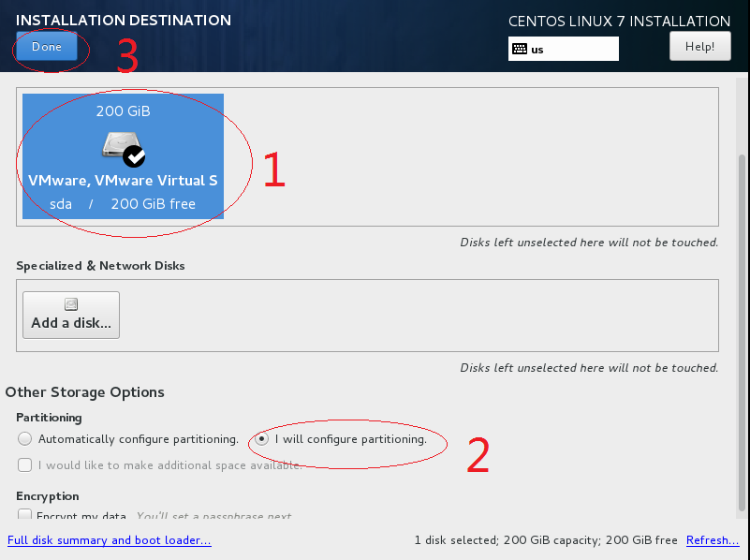Click the Add a disk... button
The width and height of the screenshot is (750, 560).
[x=71, y=316]
